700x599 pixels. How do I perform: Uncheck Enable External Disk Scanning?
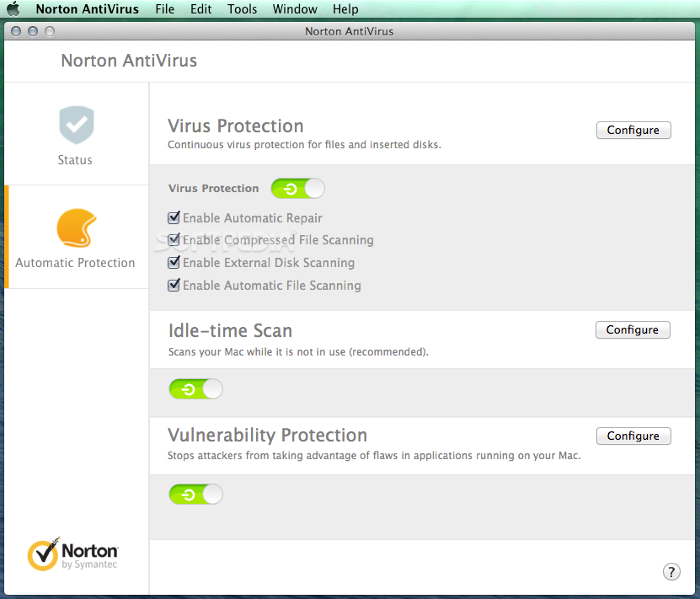coord(174,263)
